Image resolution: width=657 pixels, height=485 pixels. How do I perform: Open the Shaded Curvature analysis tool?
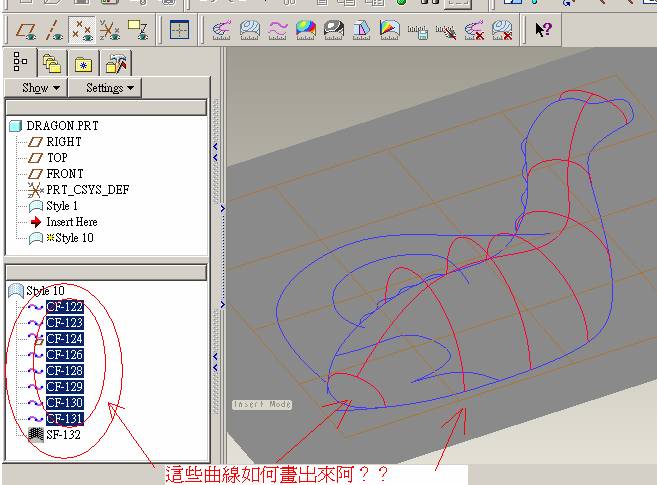point(306,30)
